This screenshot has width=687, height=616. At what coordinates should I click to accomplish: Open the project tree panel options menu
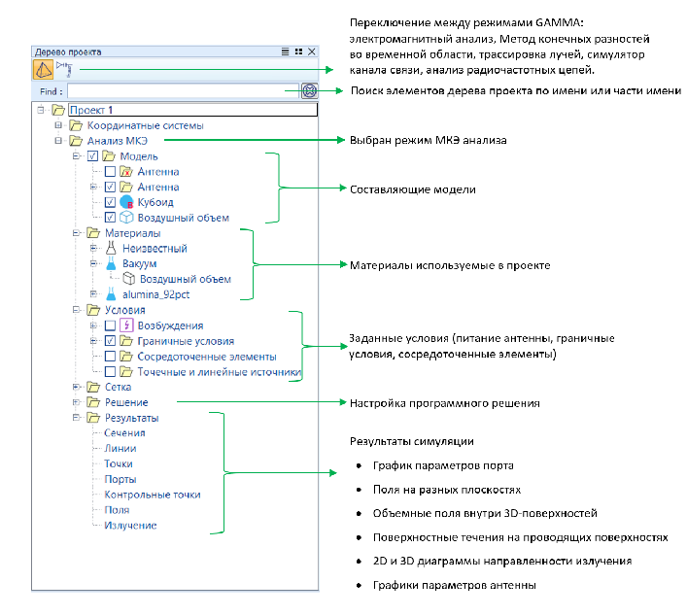pyautogui.click(x=285, y=51)
